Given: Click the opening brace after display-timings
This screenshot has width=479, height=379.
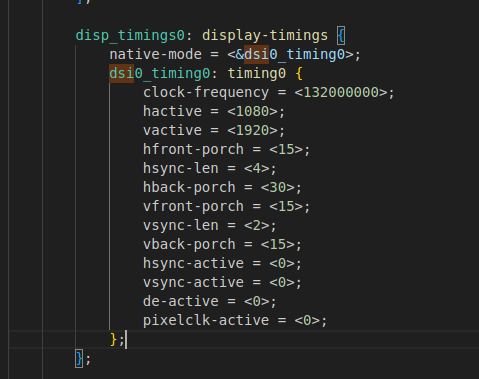Looking at the screenshot, I should pyautogui.click(x=341, y=35).
